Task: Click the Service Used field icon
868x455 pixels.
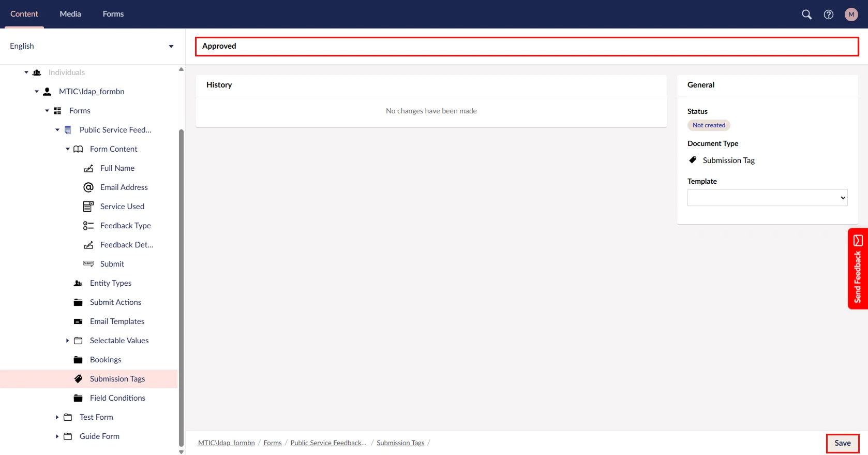Action: tap(88, 207)
